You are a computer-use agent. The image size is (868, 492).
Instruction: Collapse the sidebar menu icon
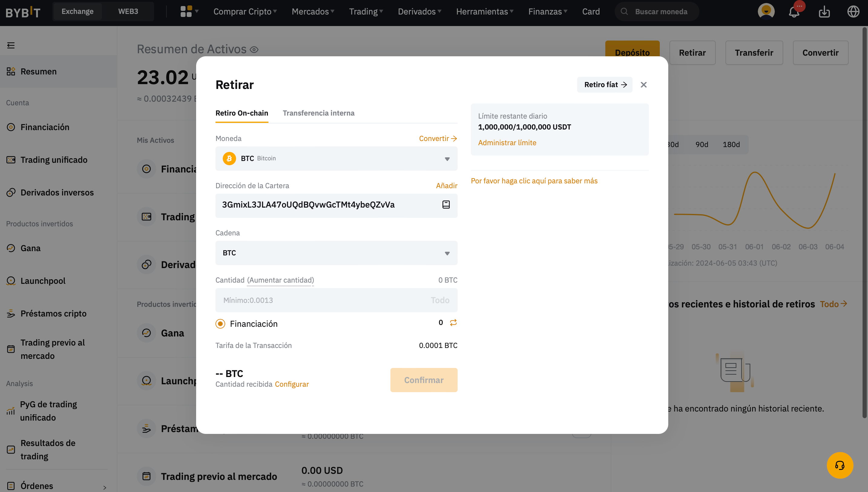click(x=11, y=45)
